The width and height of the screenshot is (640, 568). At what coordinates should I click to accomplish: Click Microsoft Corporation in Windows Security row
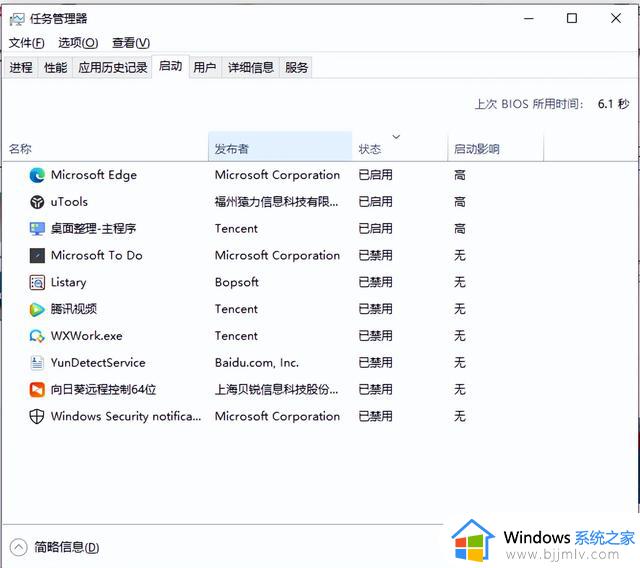coord(277,417)
